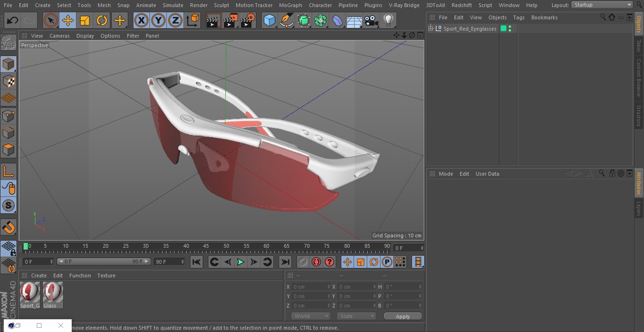Go to end of animation

(x=285, y=262)
